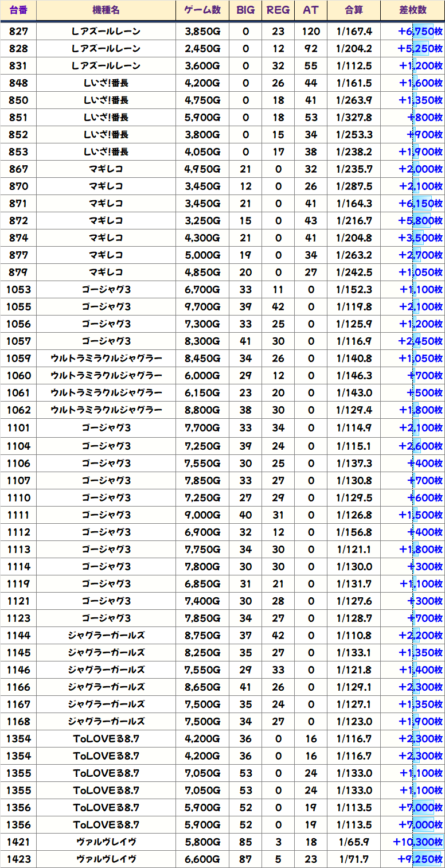Image resolution: width=445 pixels, height=868 pixels.
Task: Click the 9,700G game count cell
Action: 202,307
